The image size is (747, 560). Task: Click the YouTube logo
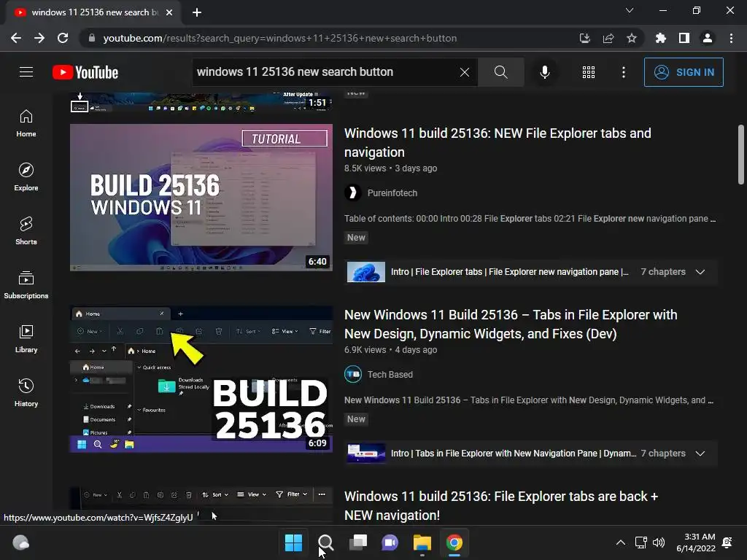[85, 72]
